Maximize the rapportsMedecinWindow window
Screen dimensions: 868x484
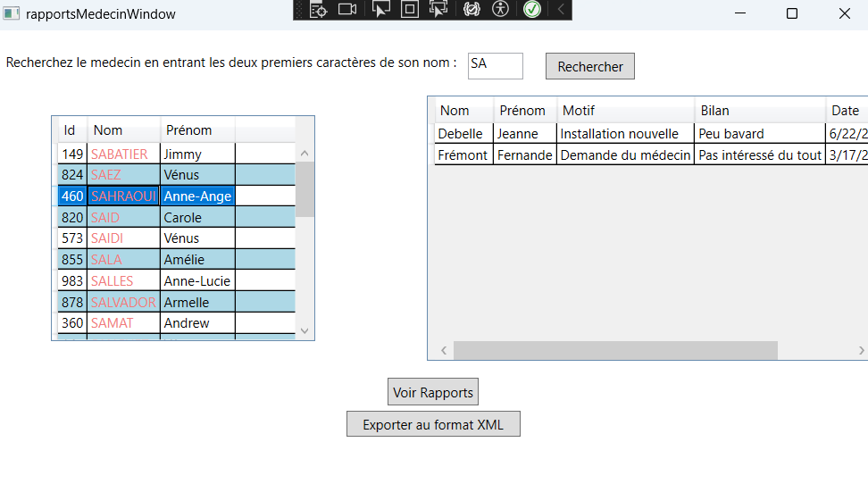click(791, 13)
